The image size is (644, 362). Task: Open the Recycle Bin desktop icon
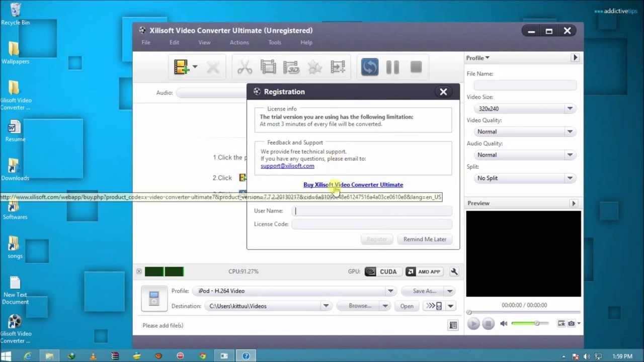tap(16, 14)
